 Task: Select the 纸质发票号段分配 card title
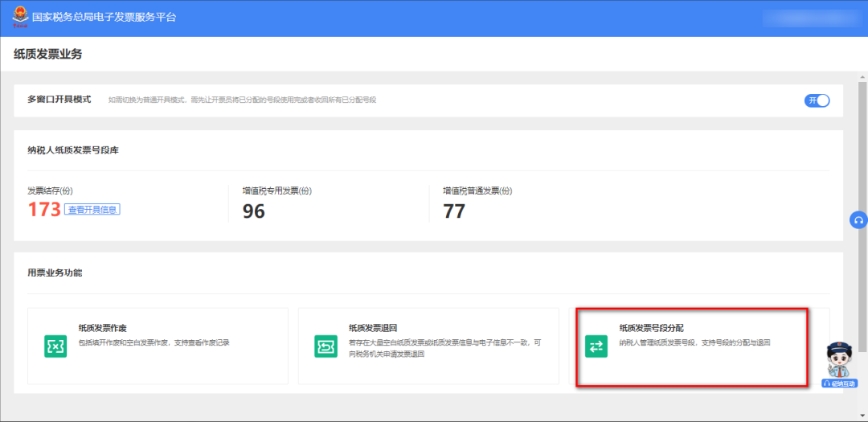coord(651,328)
